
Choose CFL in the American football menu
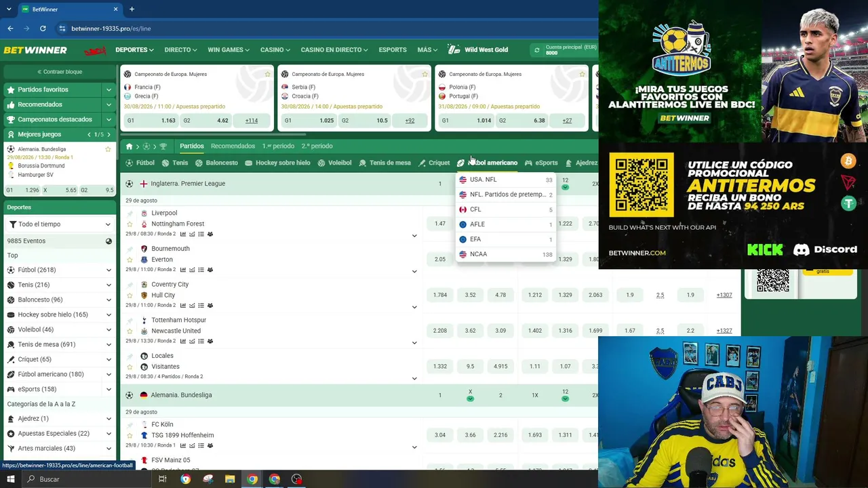[506, 209]
